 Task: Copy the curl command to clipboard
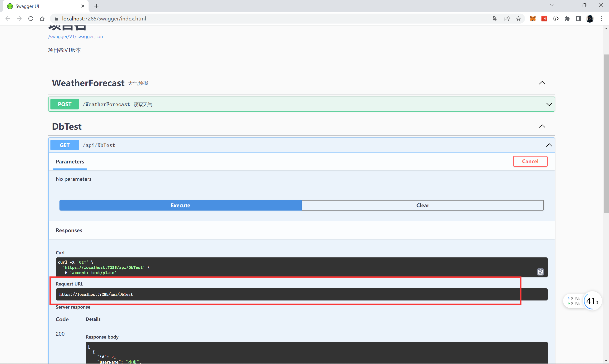coord(540,272)
